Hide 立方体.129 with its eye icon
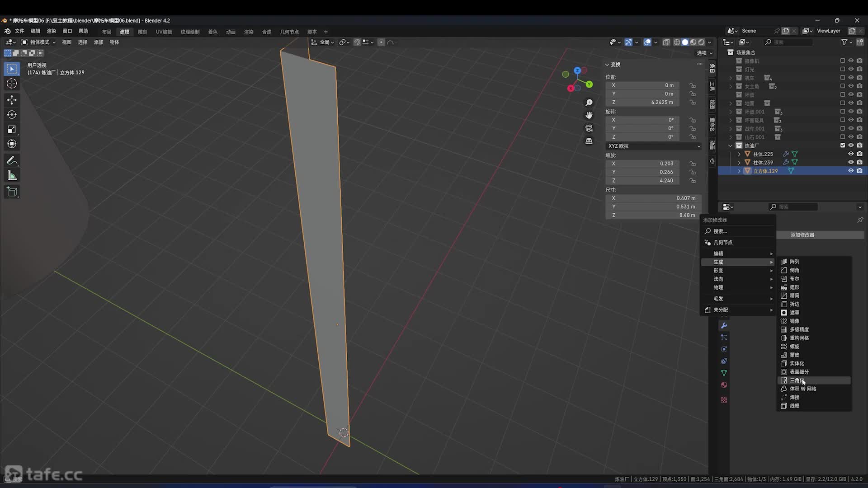Screen dimensions: 868x488 coord(851,171)
